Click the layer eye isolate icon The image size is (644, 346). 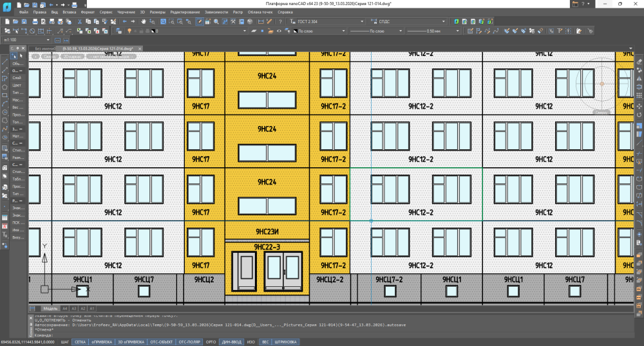point(279,31)
